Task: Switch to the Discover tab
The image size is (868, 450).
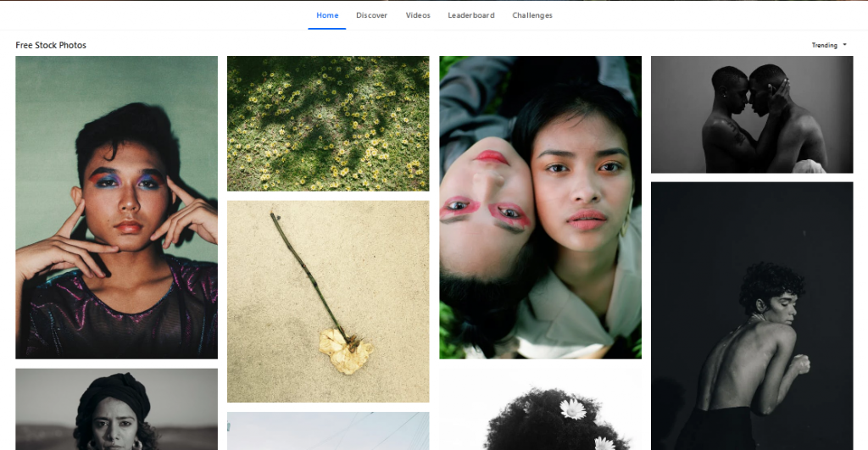Action: tap(371, 15)
